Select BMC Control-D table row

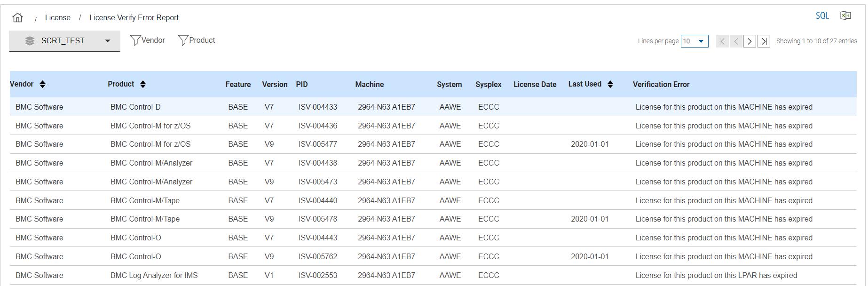(x=135, y=107)
